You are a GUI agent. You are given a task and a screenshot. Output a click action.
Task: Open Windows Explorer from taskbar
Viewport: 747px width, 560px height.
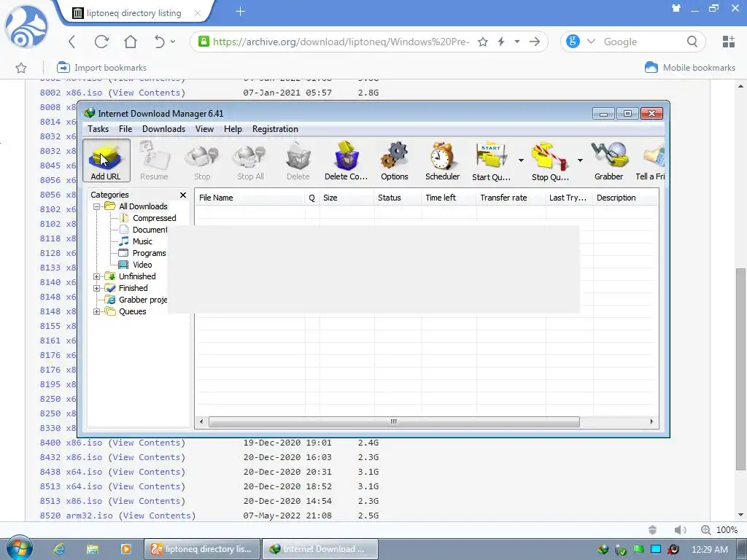tap(93, 549)
